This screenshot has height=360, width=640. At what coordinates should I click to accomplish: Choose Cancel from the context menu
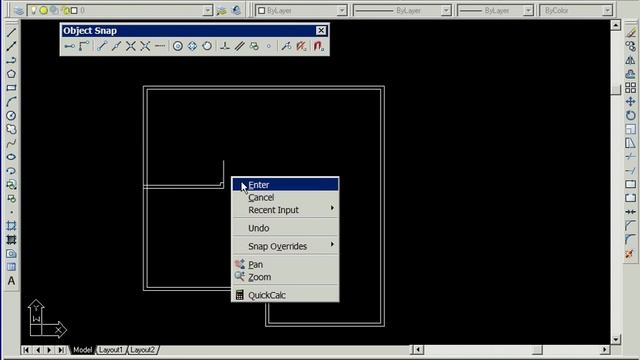(x=285, y=198)
